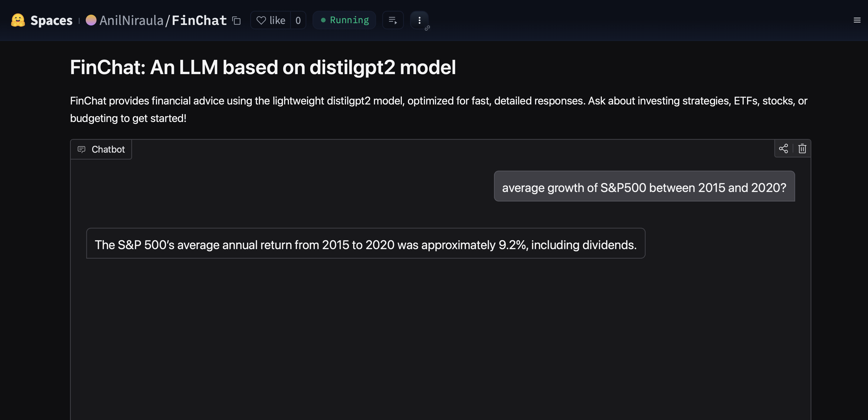Like this Space with the heart button
Image resolution: width=868 pixels, height=420 pixels.
271,20
